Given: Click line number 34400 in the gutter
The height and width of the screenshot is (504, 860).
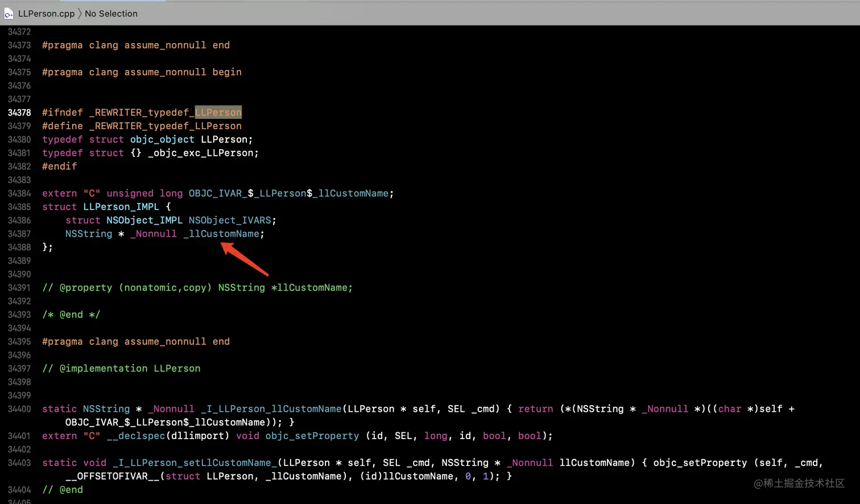Looking at the screenshot, I should (x=19, y=409).
